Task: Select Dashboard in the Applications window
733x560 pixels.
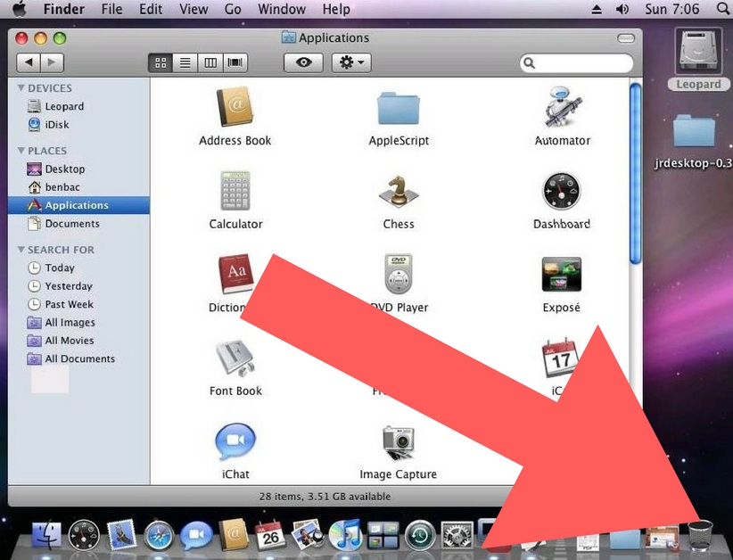Action: tap(562, 191)
